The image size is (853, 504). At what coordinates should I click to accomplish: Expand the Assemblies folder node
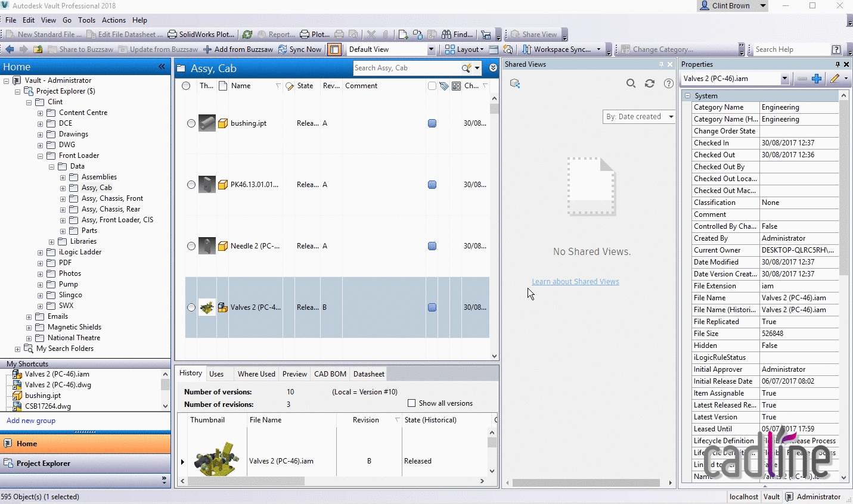(63, 178)
